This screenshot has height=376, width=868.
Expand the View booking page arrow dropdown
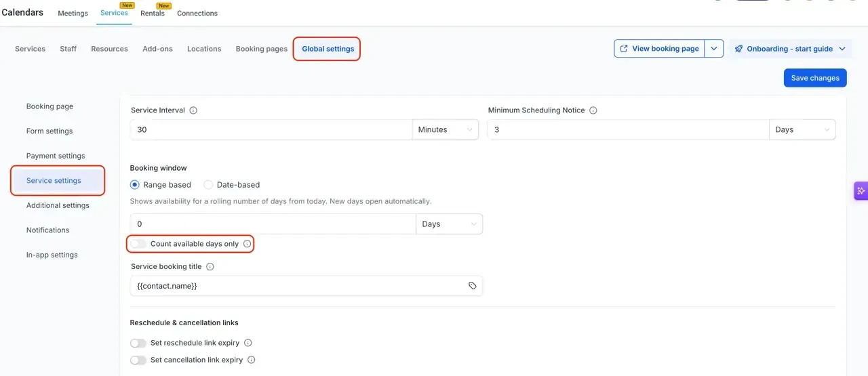click(714, 49)
